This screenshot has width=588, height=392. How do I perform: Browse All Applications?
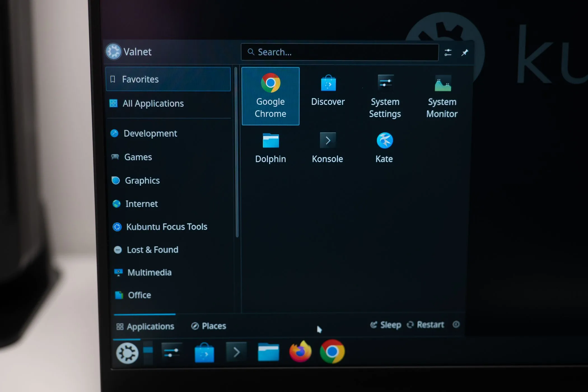point(153,103)
